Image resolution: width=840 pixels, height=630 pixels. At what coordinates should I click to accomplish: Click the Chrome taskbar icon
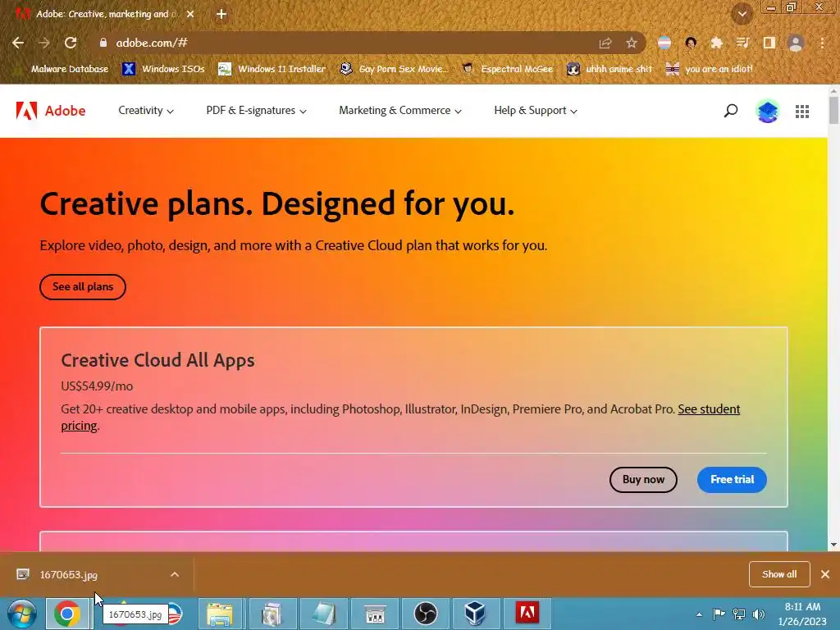(67, 614)
